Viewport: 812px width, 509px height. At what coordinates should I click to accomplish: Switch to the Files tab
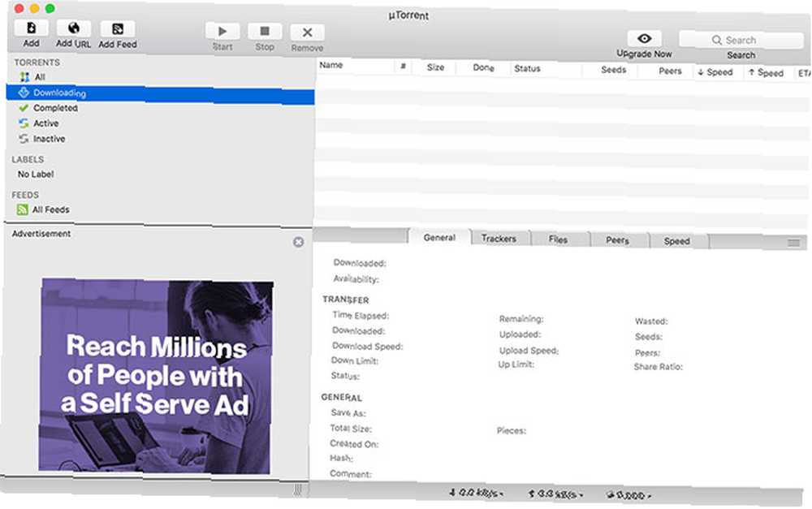tap(559, 239)
